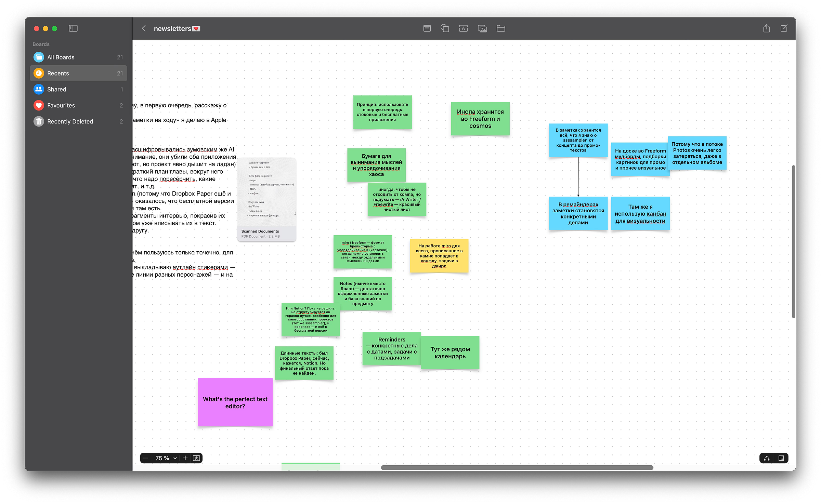Screen dimensions: 821x504
Task: Open the shapes library icon
Action: coord(445,28)
